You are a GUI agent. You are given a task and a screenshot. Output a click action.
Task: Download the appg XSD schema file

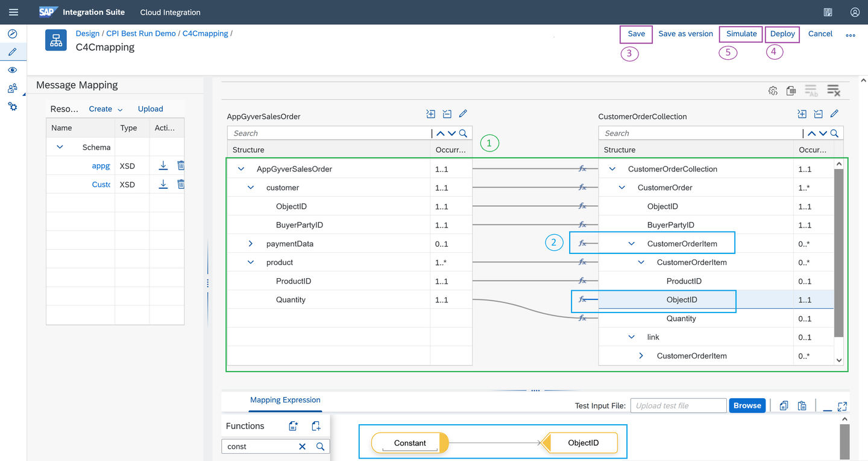[163, 165]
